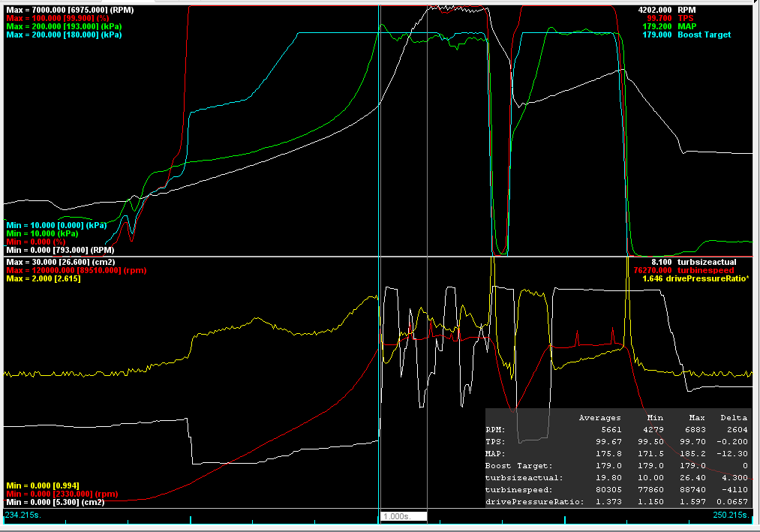Select the 'turbsizeactual:' row label in stats
760x532 pixels.
tap(524, 478)
